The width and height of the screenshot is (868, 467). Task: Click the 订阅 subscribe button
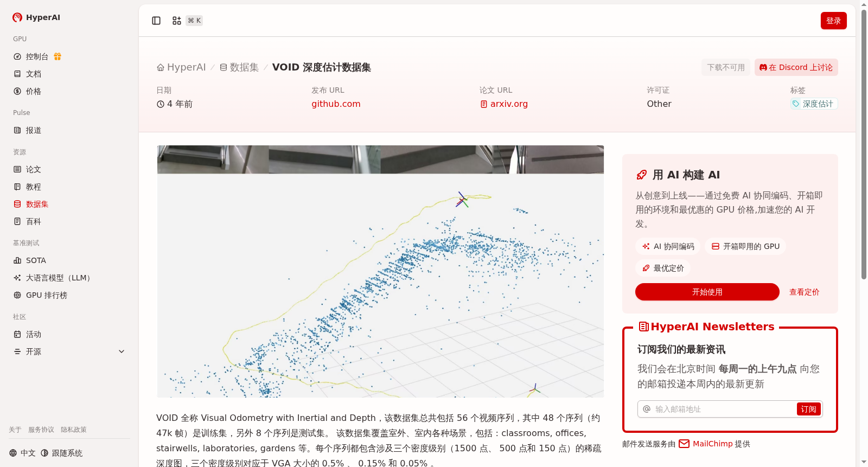point(808,409)
